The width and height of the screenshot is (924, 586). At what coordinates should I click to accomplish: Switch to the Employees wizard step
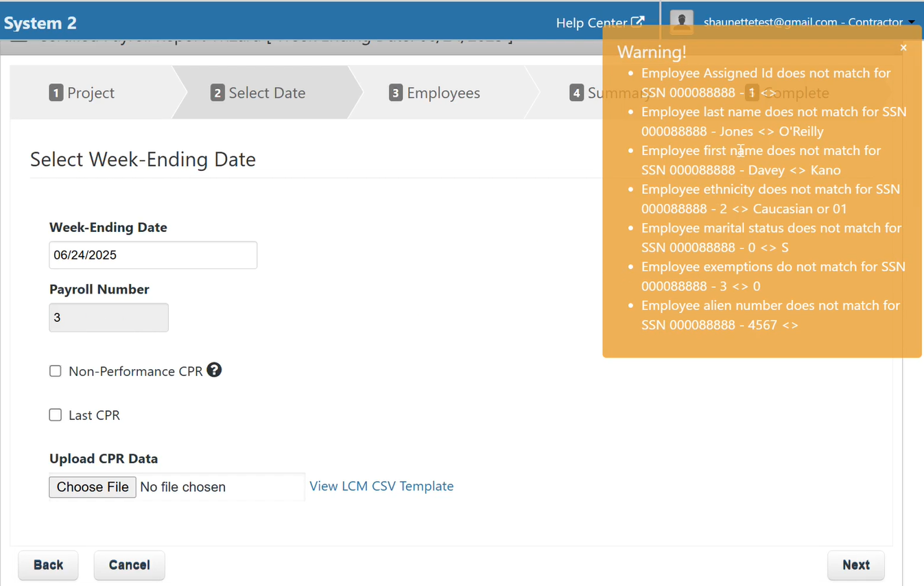(434, 93)
